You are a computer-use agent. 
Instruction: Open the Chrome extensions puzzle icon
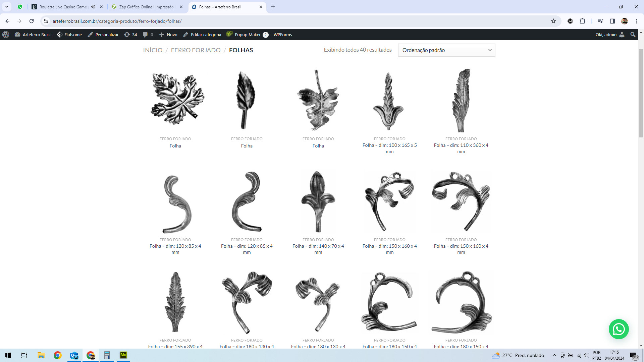click(x=583, y=21)
